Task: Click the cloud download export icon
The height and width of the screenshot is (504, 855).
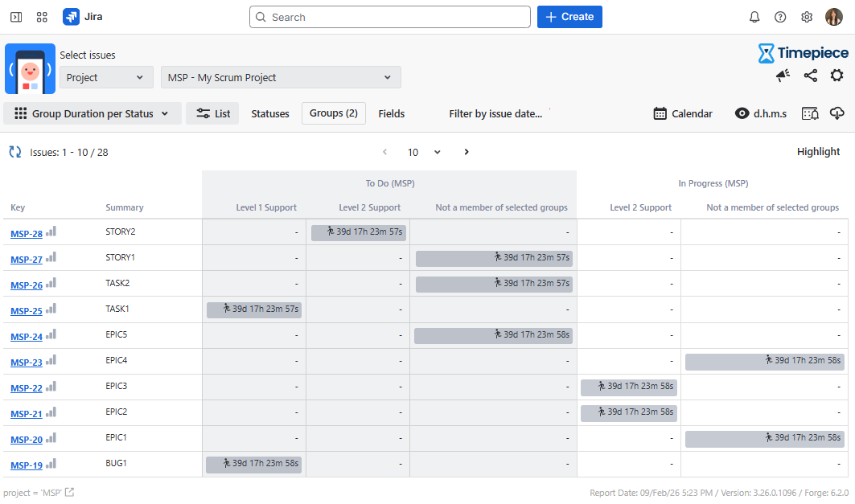Action: coord(837,113)
